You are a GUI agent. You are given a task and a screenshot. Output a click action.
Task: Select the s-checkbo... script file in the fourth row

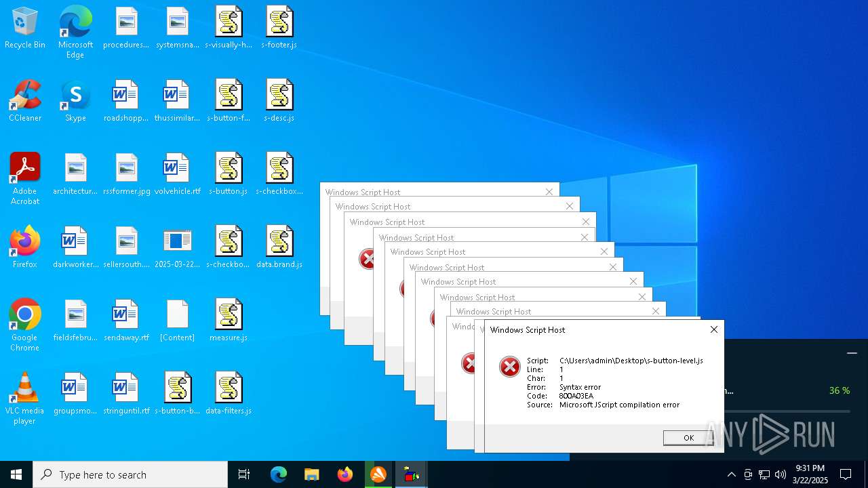pos(229,248)
